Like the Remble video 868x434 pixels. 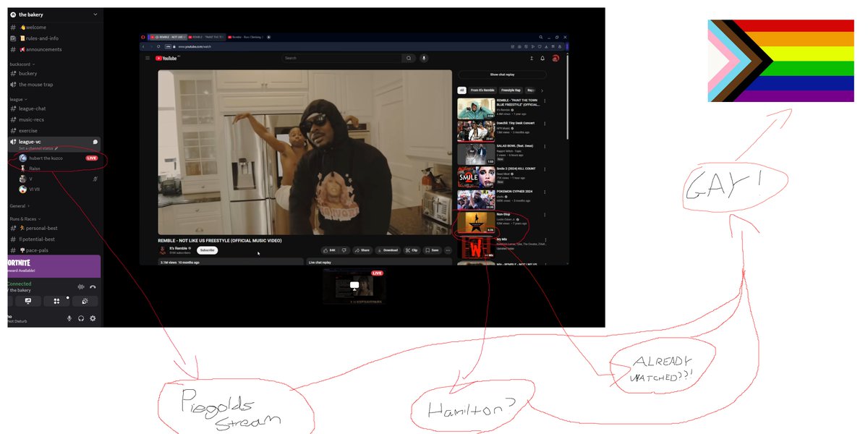coord(331,250)
